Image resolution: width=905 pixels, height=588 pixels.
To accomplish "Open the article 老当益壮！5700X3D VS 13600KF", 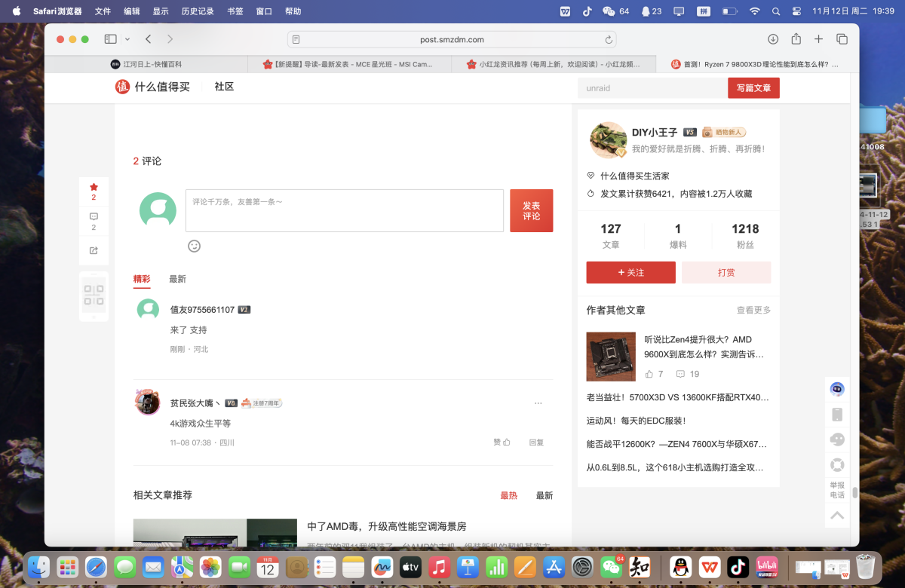I will [x=678, y=397].
